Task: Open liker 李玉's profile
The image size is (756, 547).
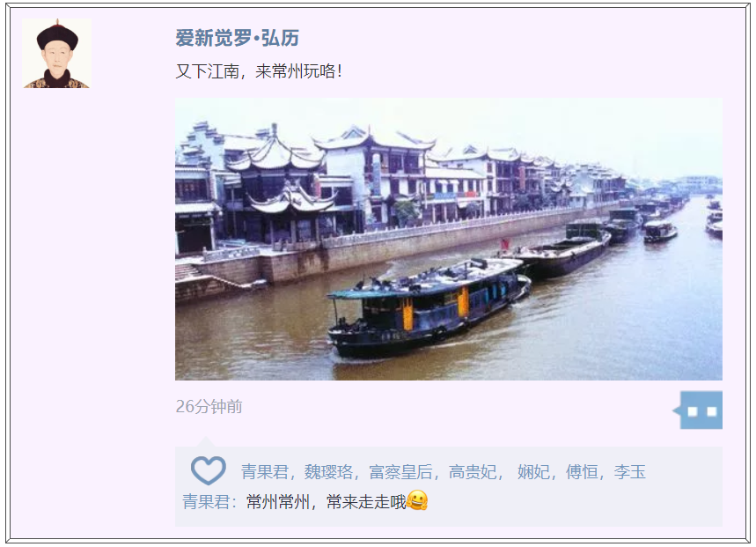Action: pos(629,472)
